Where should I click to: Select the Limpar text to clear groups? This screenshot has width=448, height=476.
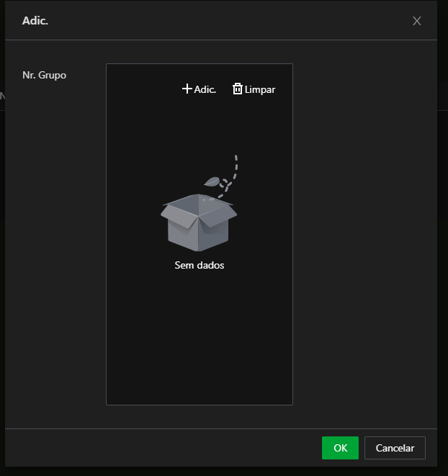[260, 90]
